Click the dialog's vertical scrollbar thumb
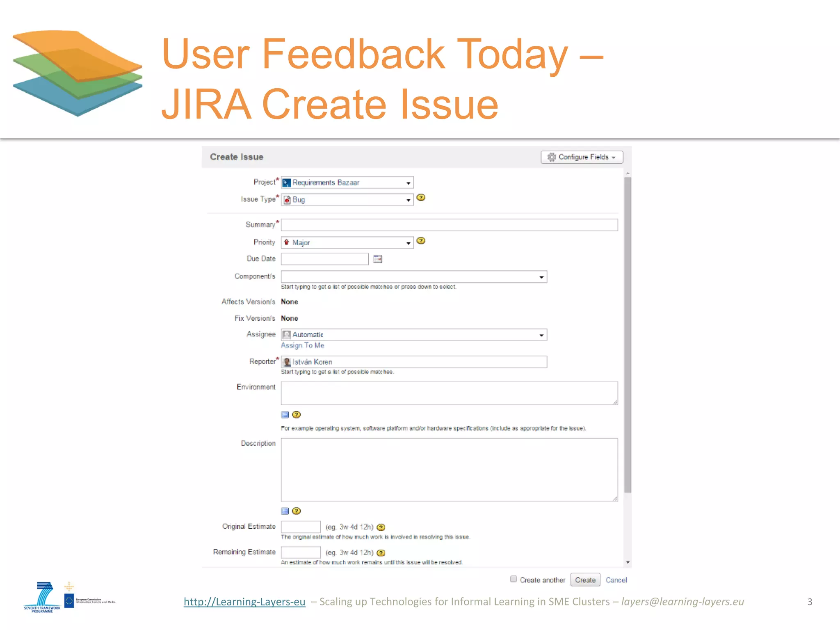 click(x=628, y=334)
